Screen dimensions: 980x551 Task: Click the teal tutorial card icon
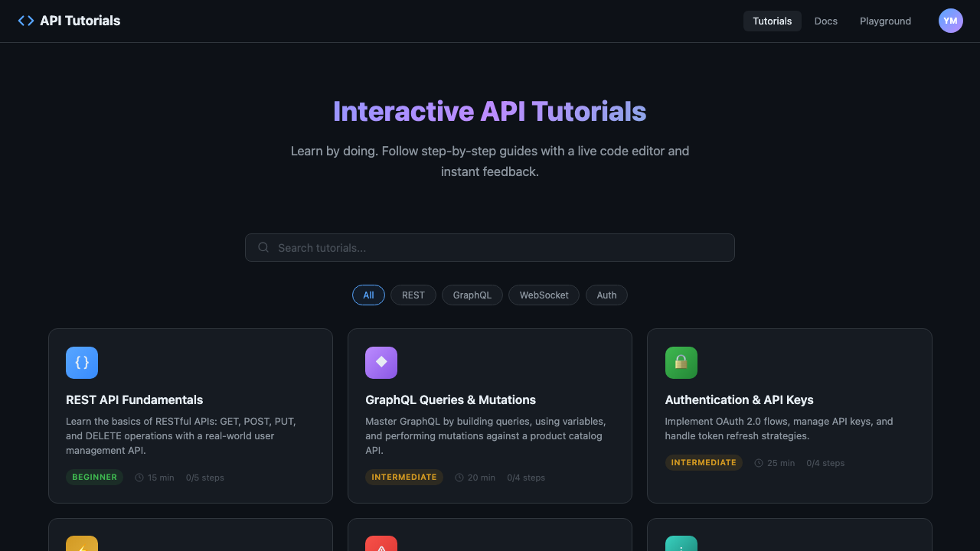681,543
